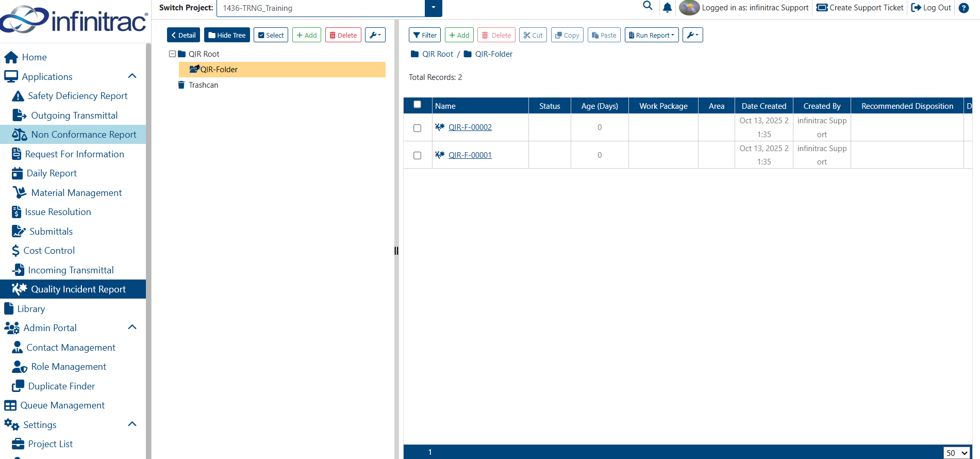Open the Daily Report menu item

pos(52,173)
